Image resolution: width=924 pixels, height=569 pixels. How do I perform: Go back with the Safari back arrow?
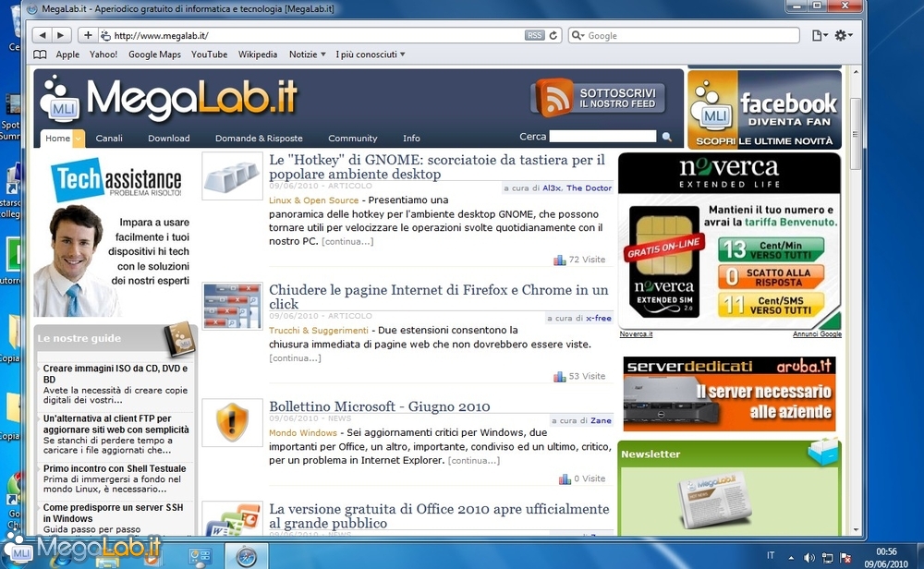point(42,35)
